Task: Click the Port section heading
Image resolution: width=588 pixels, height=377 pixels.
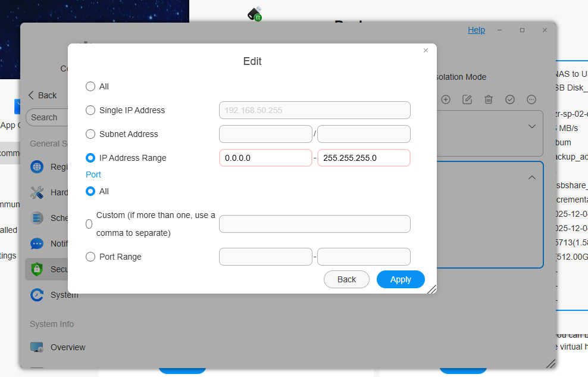Action: pyautogui.click(x=93, y=175)
